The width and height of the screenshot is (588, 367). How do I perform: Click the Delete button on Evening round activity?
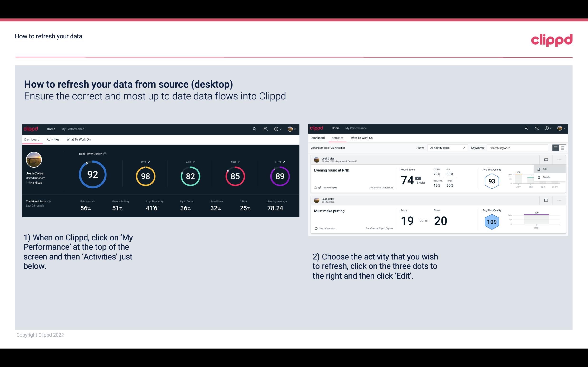coord(546,177)
